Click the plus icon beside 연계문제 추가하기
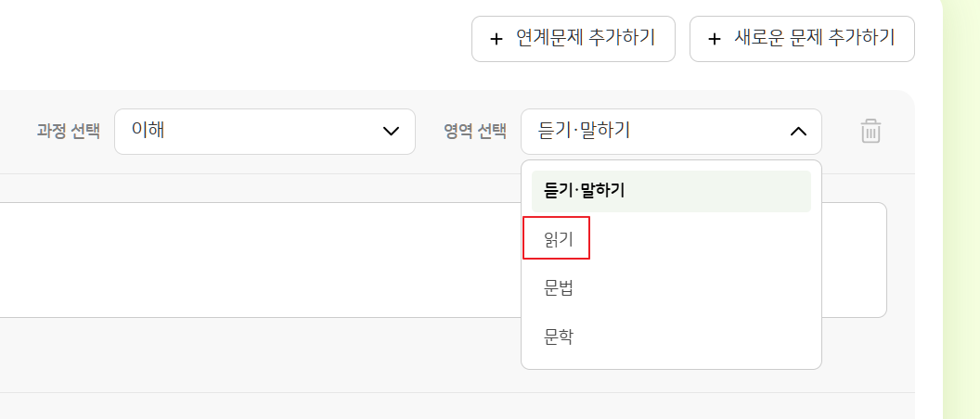980x419 pixels. (x=496, y=39)
